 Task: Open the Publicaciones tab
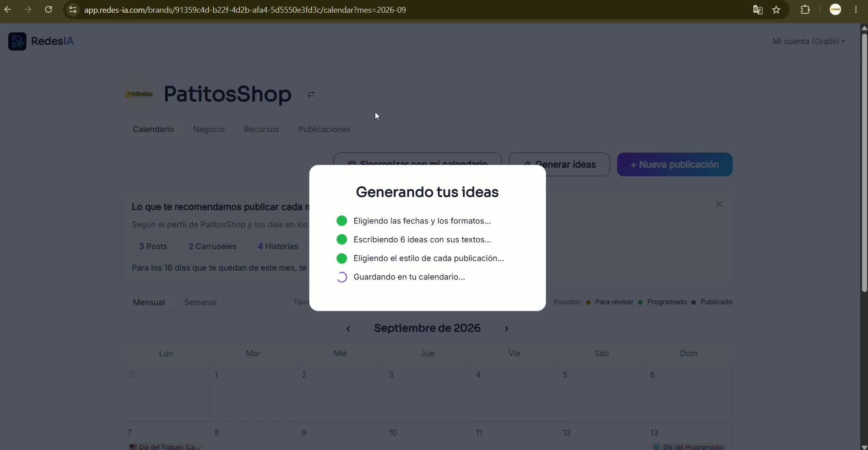pos(325,129)
